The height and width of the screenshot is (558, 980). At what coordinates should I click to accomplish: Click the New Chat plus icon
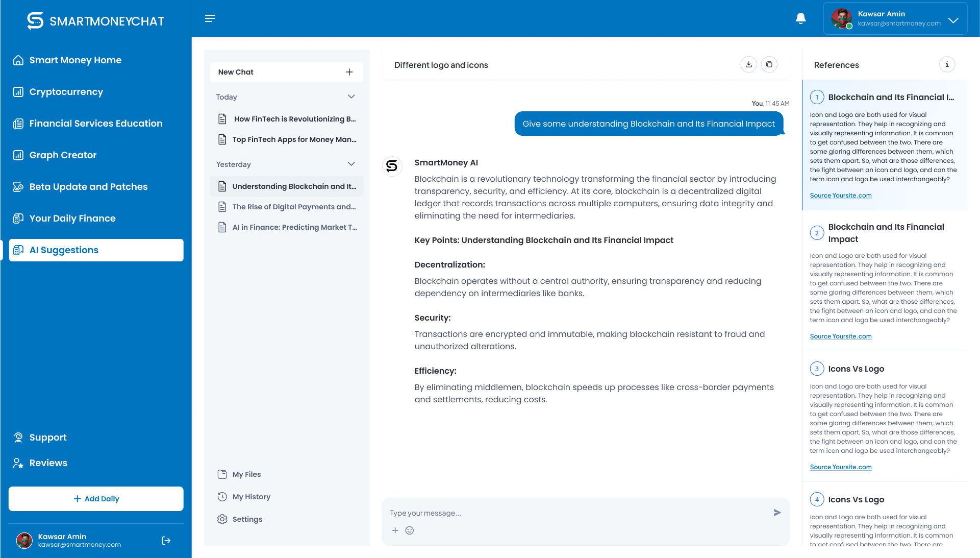[x=349, y=72]
